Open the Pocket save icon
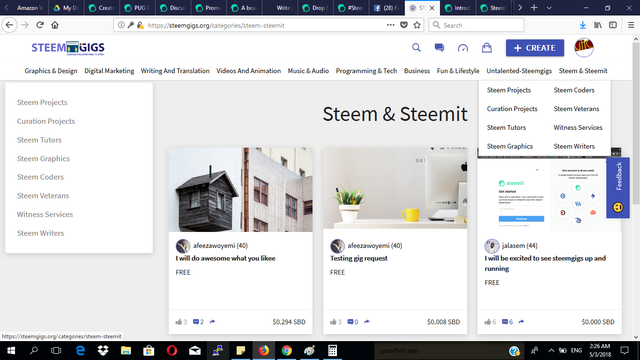The height and width of the screenshot is (360, 640). click(x=404, y=25)
